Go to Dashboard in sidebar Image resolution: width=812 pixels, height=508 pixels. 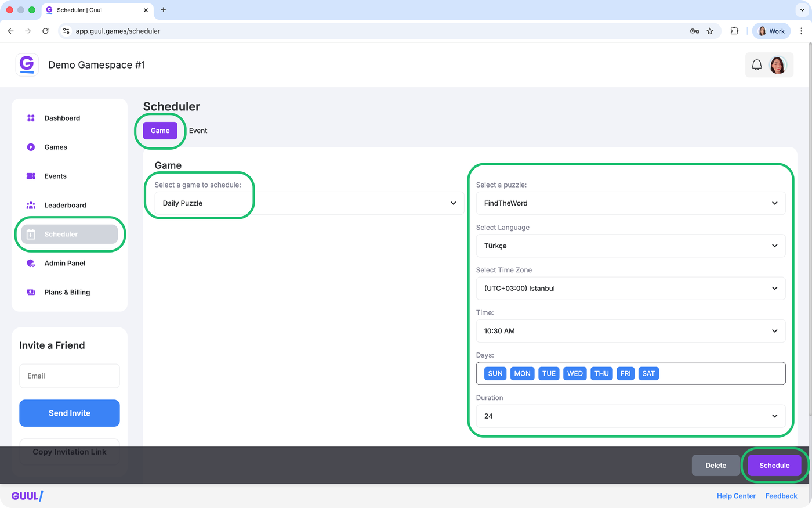[x=70, y=118]
